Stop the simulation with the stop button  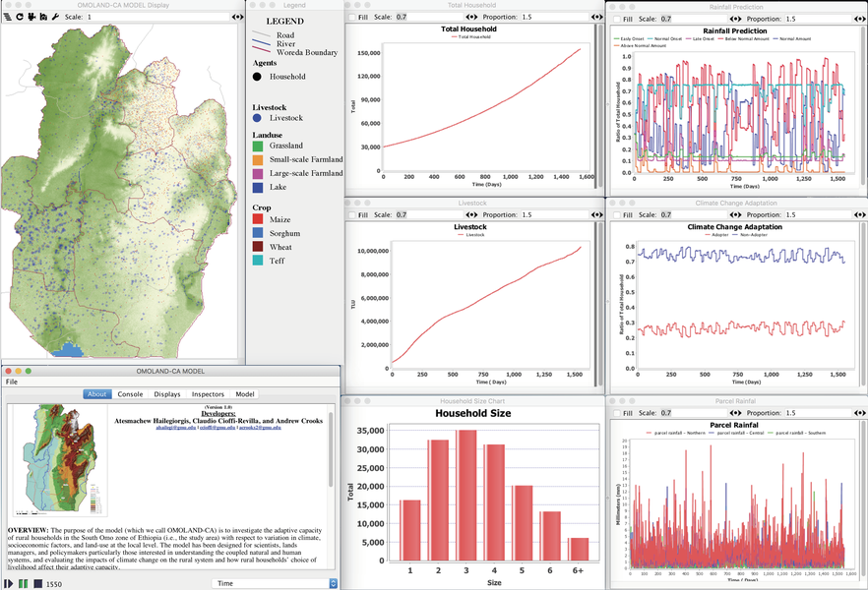pyautogui.click(x=37, y=583)
